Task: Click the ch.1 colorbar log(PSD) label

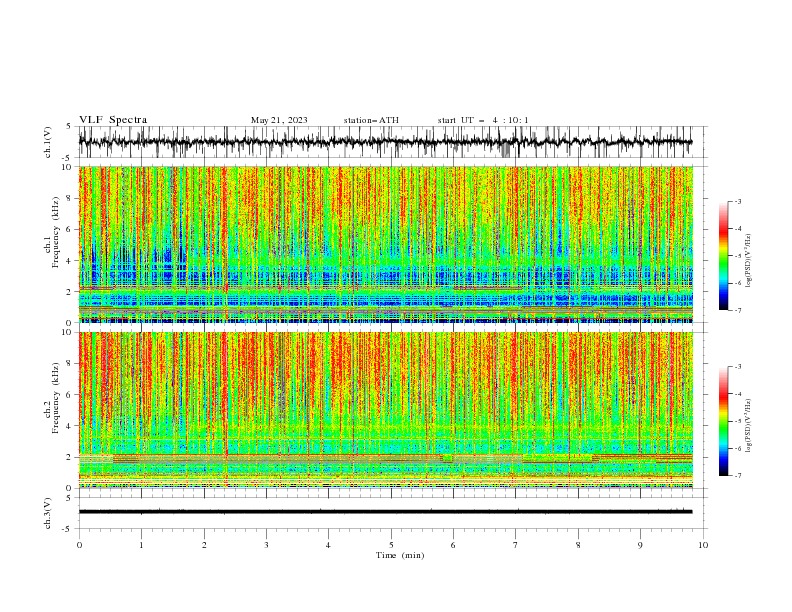Action: [749, 261]
